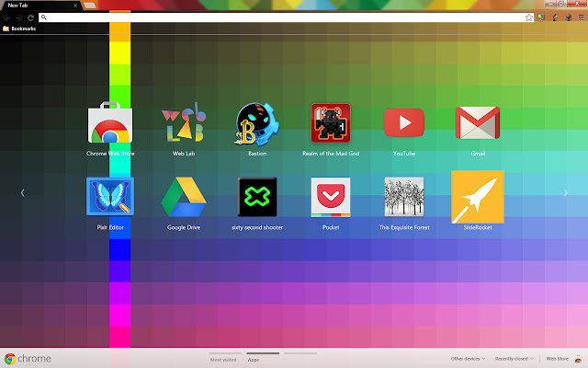
Task: Open the Pocket app icon
Action: (331, 197)
